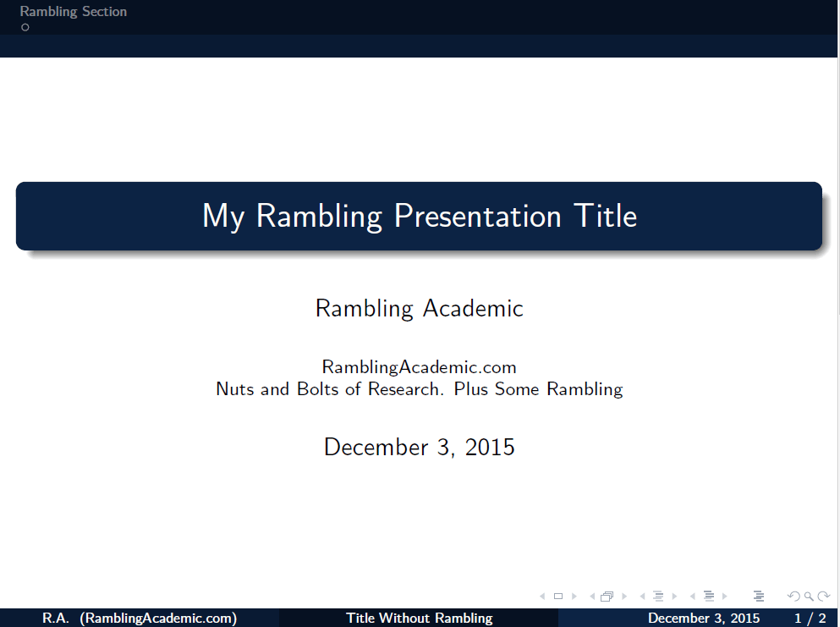Click the RamblingAcademic.com institute text

coord(419,367)
